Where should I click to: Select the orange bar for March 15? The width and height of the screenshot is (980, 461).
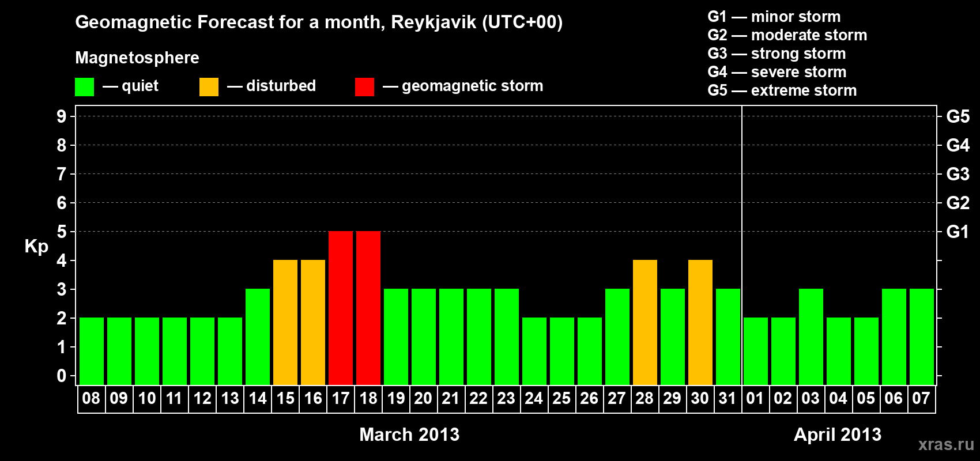285,322
